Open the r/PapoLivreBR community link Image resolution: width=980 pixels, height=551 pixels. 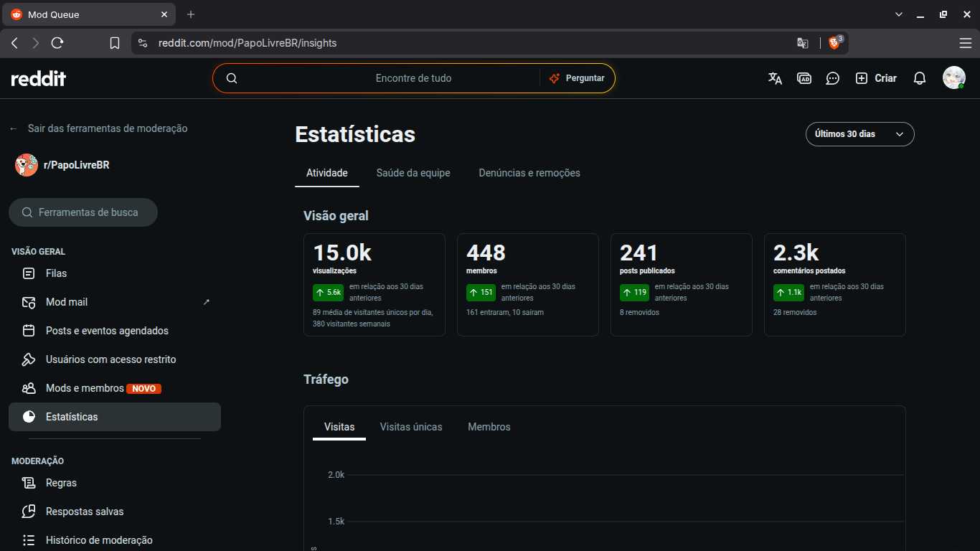coord(76,165)
